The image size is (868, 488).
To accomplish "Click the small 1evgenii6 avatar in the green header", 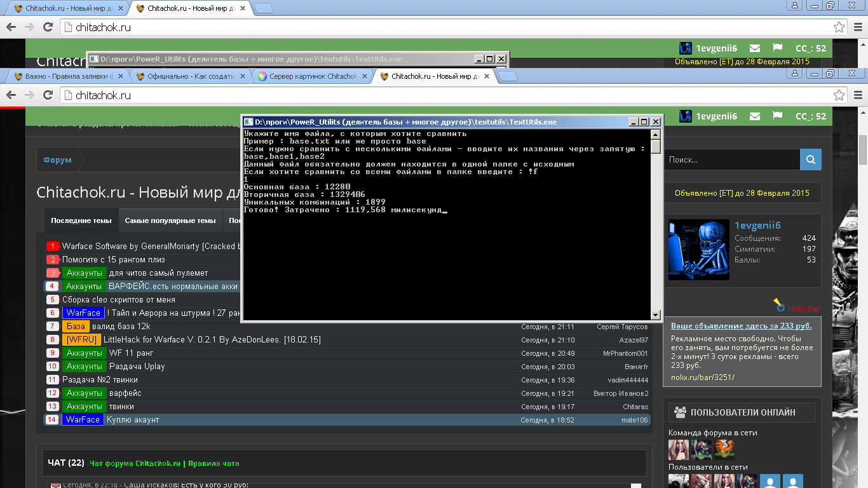I will (x=686, y=116).
